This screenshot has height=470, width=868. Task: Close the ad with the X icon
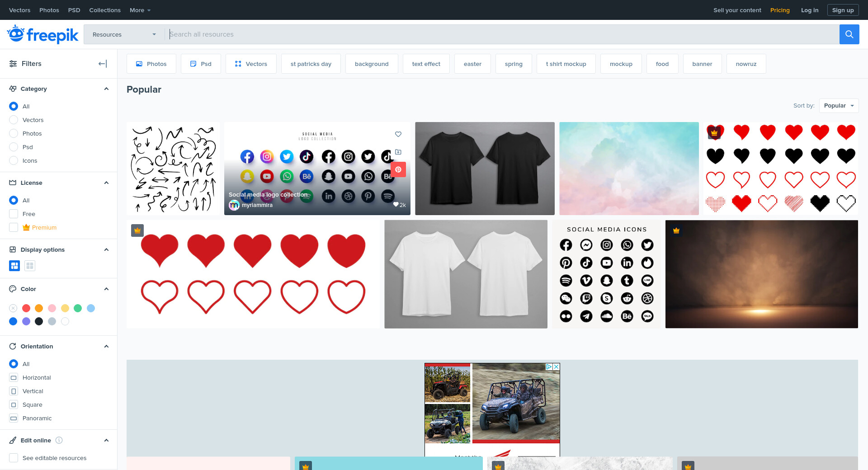(x=557, y=367)
